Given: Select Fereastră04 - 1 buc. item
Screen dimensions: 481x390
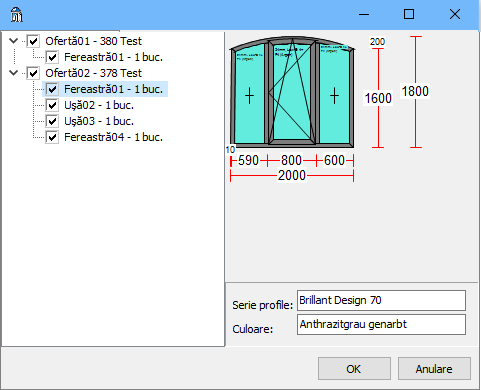Looking at the screenshot, I should (113, 137).
